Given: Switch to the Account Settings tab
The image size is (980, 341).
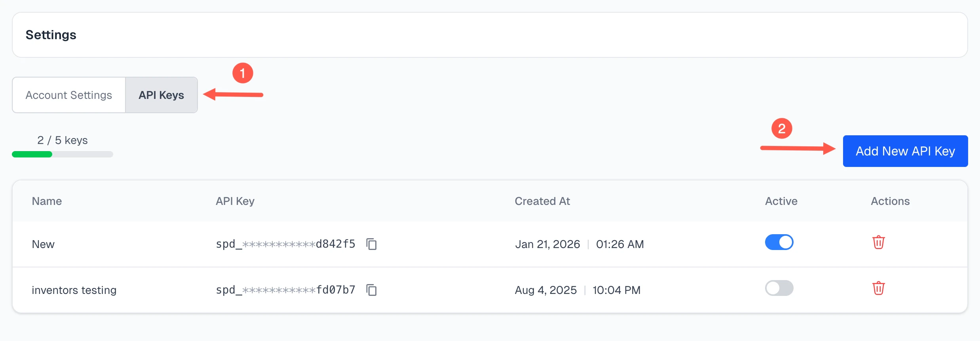Looking at the screenshot, I should (68, 95).
